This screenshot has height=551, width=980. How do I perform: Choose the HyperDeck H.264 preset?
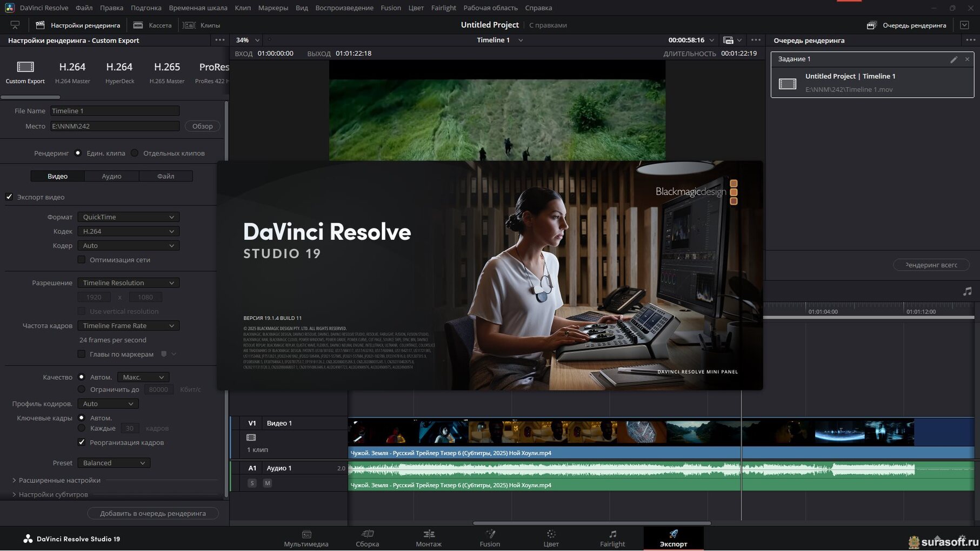[x=119, y=72]
